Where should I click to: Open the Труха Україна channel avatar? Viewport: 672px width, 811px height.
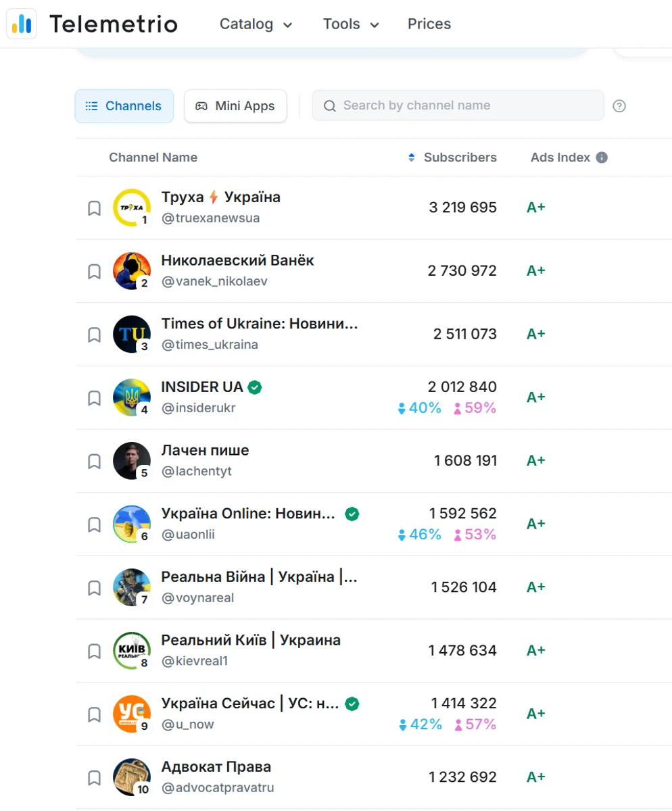[x=131, y=207]
